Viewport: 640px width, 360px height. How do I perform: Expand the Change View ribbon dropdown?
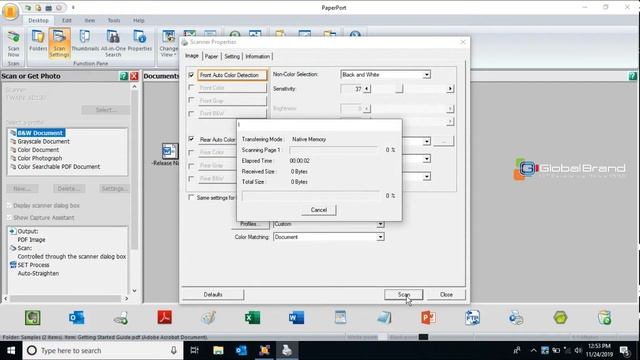[x=168, y=43]
